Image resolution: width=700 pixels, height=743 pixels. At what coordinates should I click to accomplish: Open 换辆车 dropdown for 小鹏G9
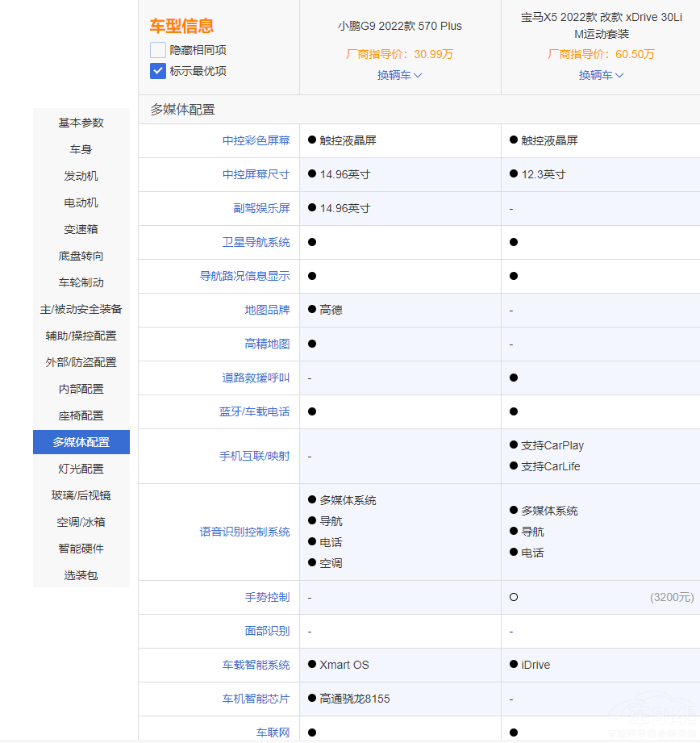[x=400, y=75]
